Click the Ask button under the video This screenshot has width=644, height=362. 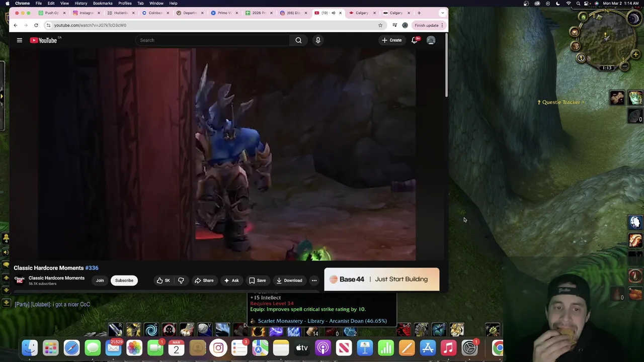231,281
